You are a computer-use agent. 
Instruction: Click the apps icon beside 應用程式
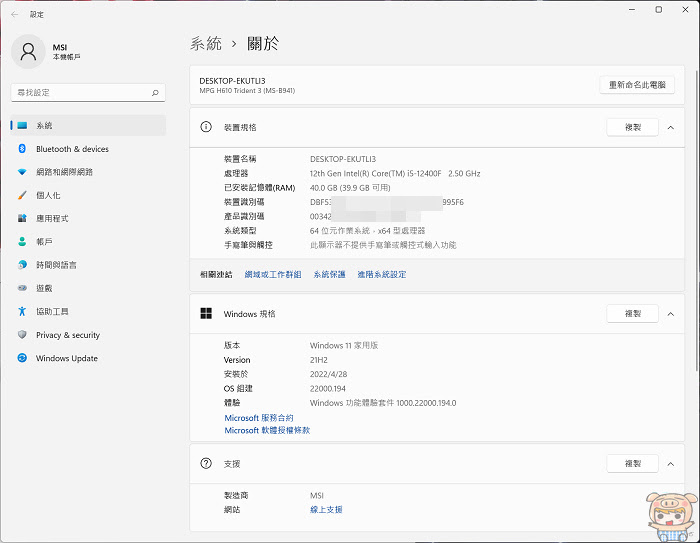tap(22, 218)
